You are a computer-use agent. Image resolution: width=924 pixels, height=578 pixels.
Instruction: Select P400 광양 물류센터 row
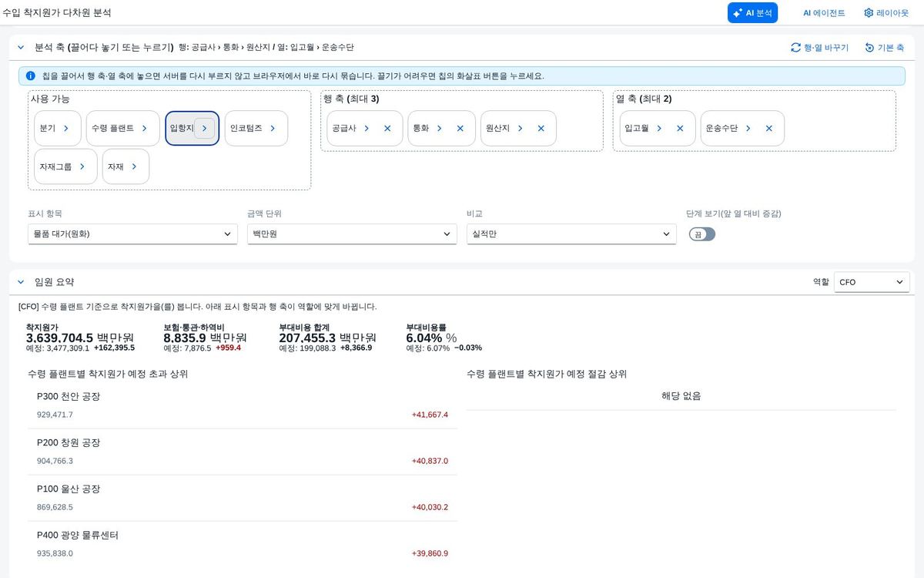click(x=243, y=544)
